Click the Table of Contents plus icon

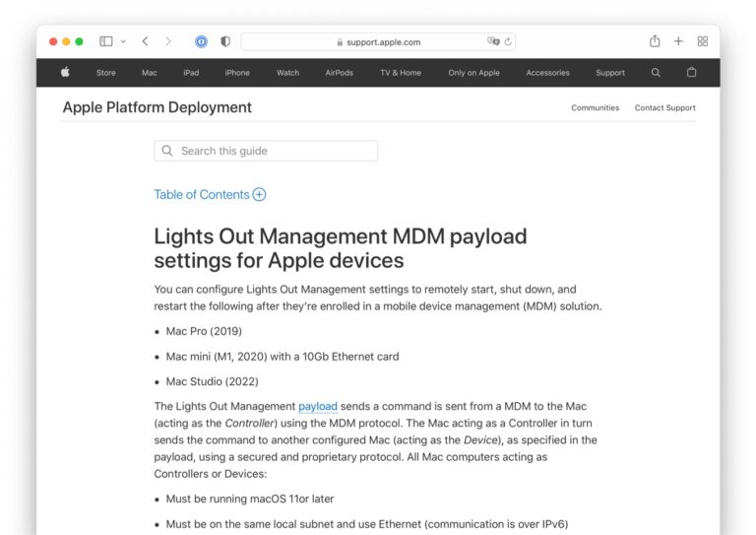pos(260,194)
